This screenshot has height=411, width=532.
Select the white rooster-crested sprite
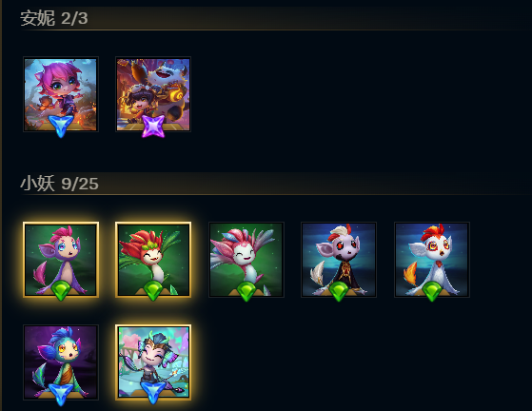click(x=431, y=260)
